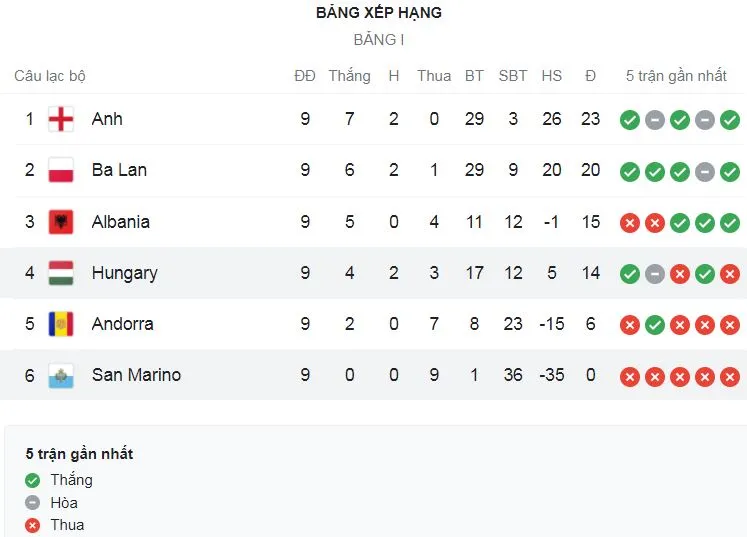Click Albania's first red loss icon

click(629, 222)
